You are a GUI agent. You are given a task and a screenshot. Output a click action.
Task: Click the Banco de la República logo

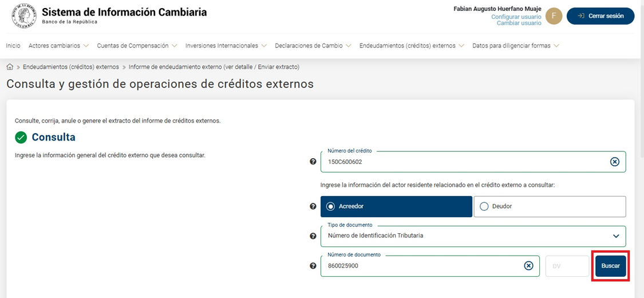click(x=23, y=16)
